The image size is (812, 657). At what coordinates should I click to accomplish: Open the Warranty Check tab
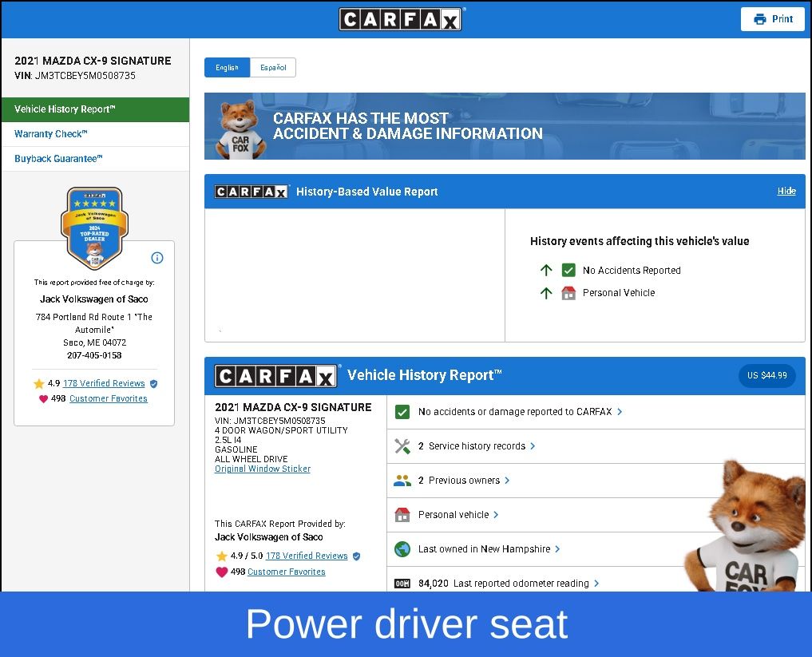coord(51,134)
